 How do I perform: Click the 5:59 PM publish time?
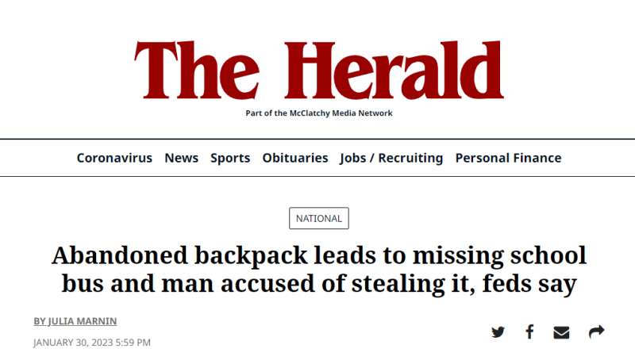(x=133, y=343)
